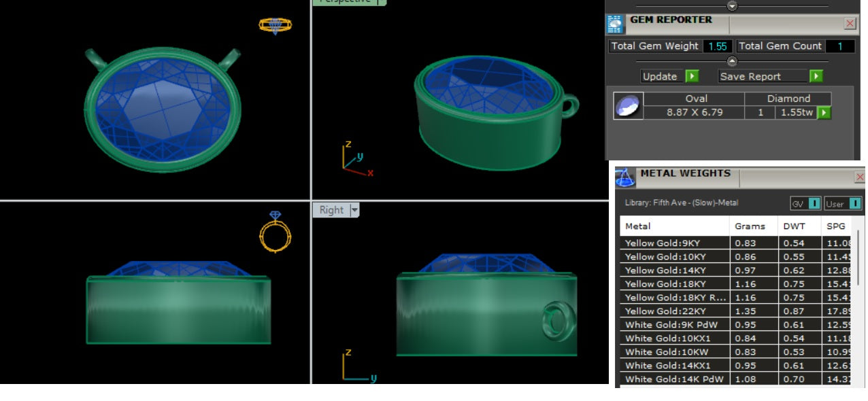The image size is (868, 401).
Task: Toggle the GV switch in Metal Weights
Action: (x=814, y=204)
